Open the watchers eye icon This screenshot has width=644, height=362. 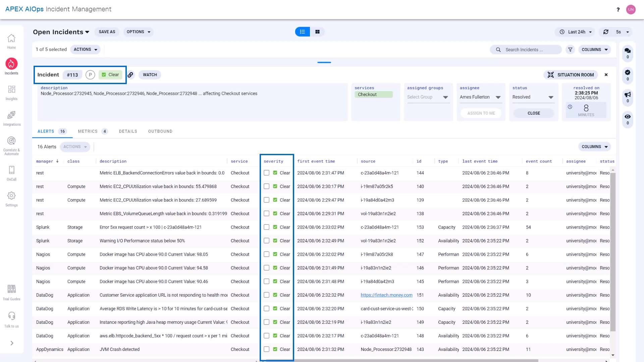(x=628, y=117)
